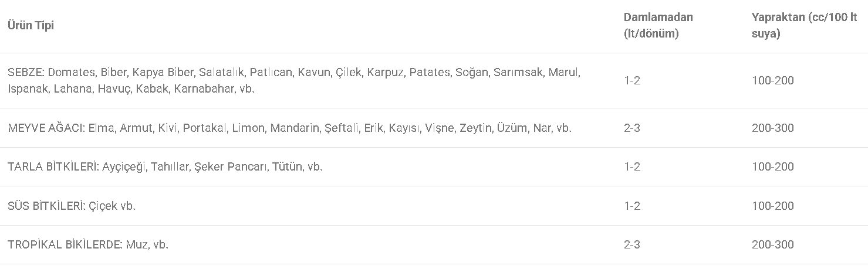Select the MEYVE AĞACI drip dose 2-3

pos(632,128)
